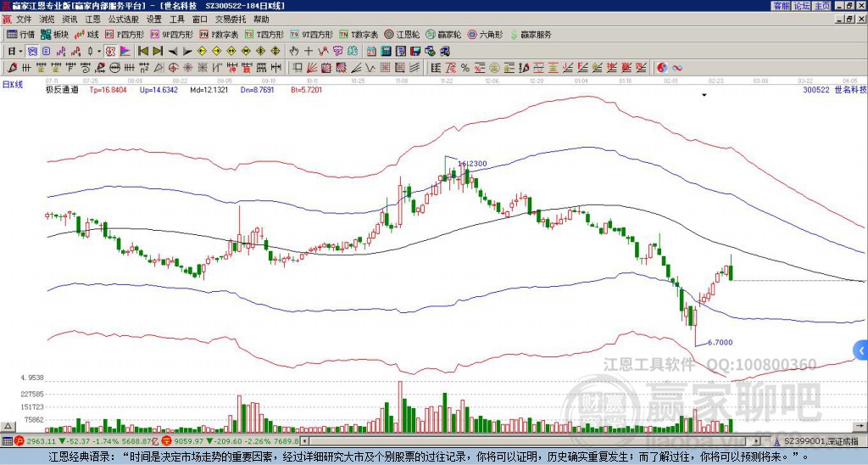Open the 浏览 menu
Image resolution: width=868 pixels, height=465 pixels.
point(47,20)
